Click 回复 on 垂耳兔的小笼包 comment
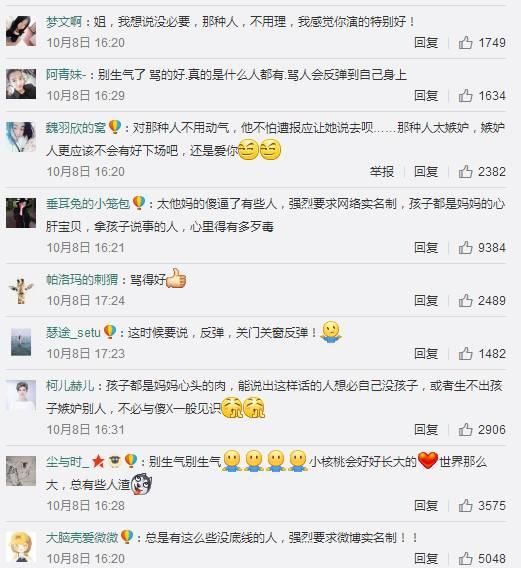The height and width of the screenshot is (568, 521). [x=426, y=248]
